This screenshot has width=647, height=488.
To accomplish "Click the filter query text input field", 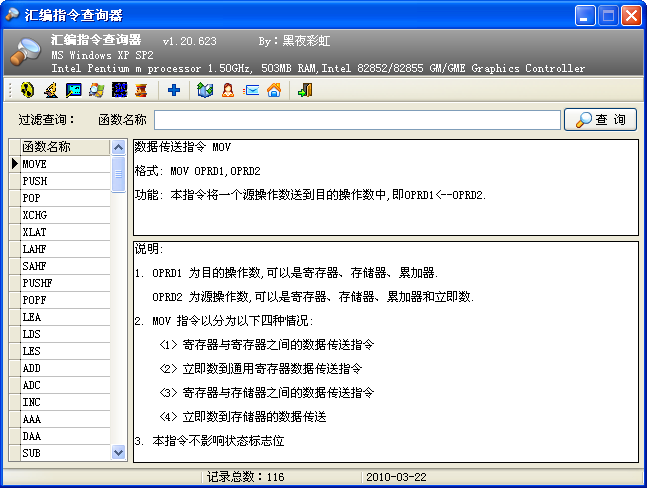I will tap(357, 120).
